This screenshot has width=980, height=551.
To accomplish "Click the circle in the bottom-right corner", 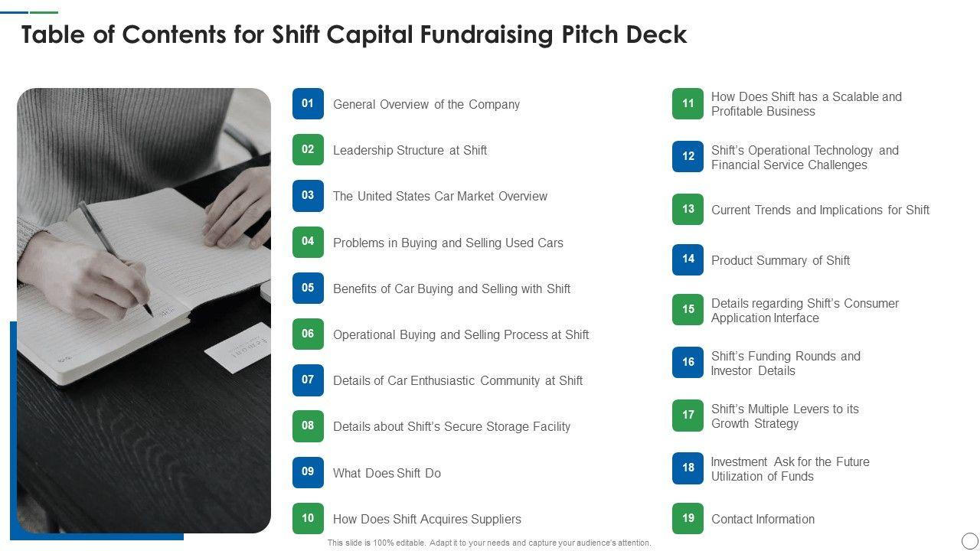I will 969,540.
